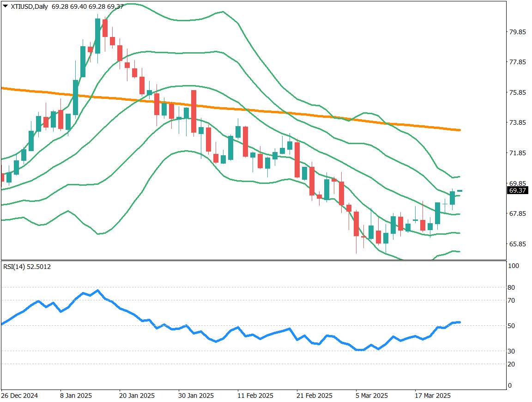This screenshot has width=532, height=402.
Task: Click the triangle arrow beside XTIUSD,Daily
Action: point(5,6)
